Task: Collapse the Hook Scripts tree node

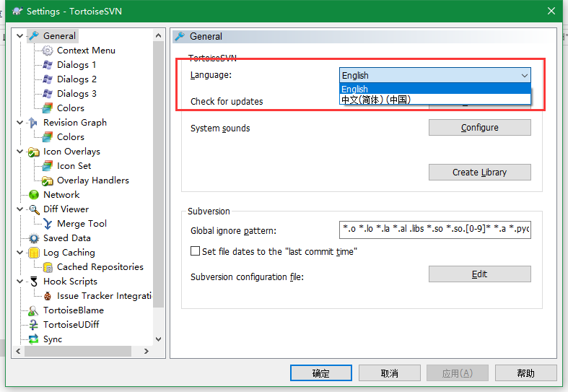Action: [x=20, y=281]
